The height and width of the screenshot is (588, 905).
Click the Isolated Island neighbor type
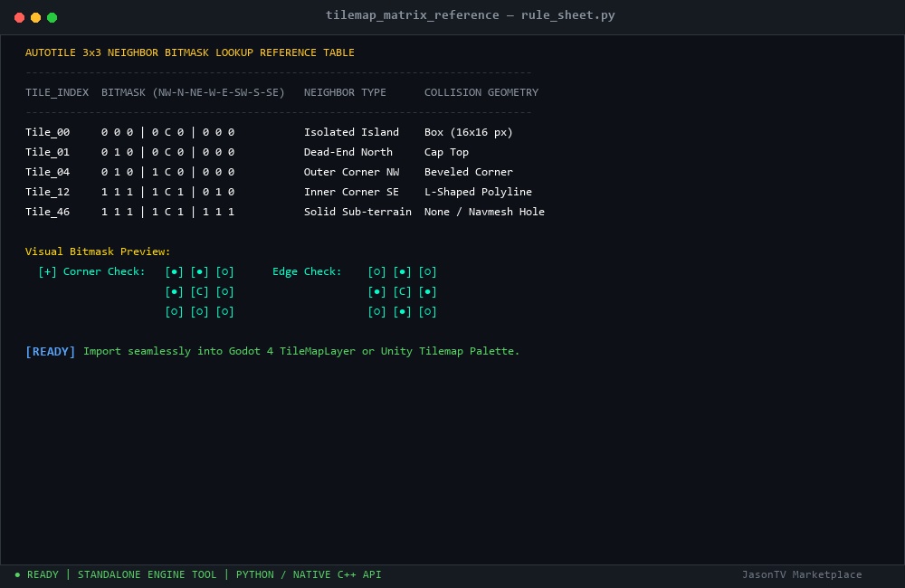[351, 132]
